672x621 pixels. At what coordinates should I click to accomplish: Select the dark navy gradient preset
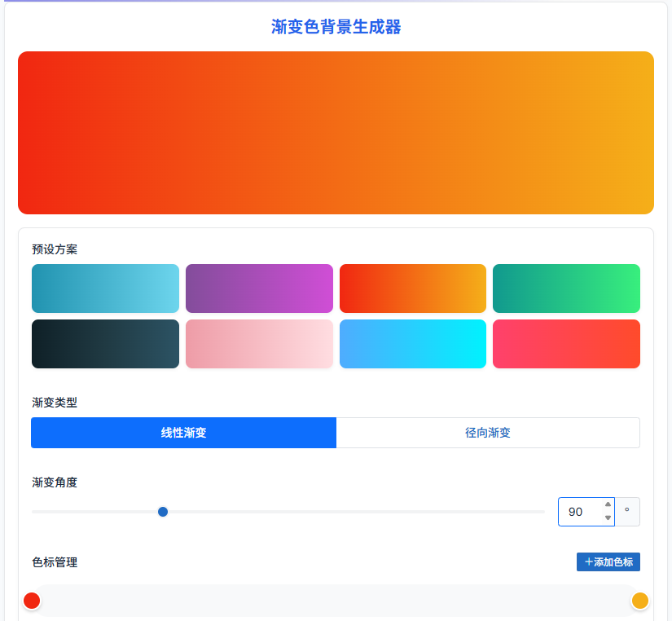[x=105, y=344]
